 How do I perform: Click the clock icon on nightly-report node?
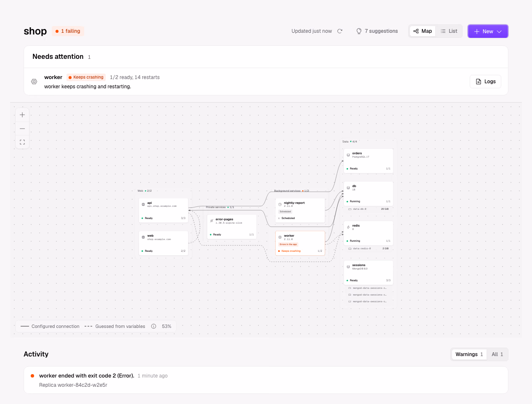pos(280,204)
